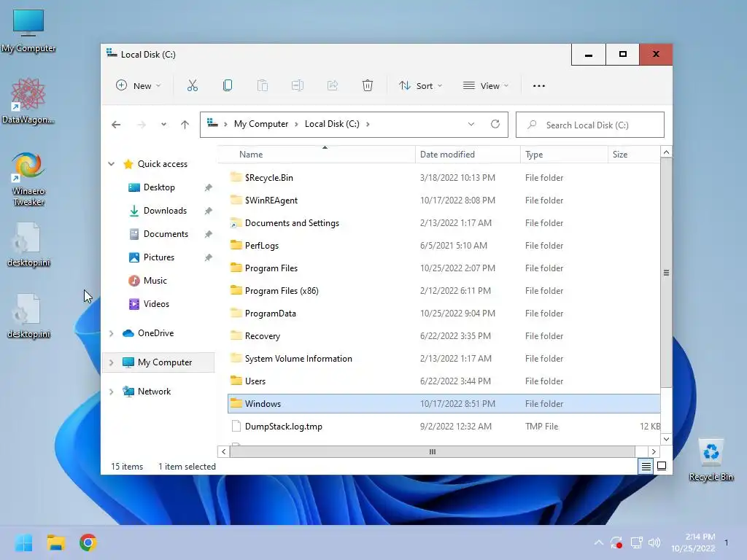Click Local Disk (C:) breadcrumb segment

tap(332, 124)
